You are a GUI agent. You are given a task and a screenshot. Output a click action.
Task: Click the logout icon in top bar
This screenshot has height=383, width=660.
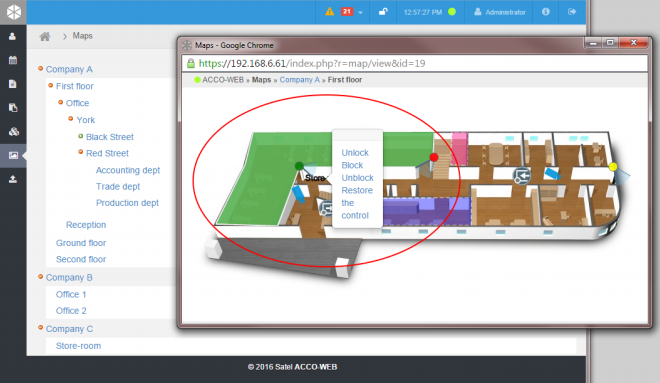(572, 12)
